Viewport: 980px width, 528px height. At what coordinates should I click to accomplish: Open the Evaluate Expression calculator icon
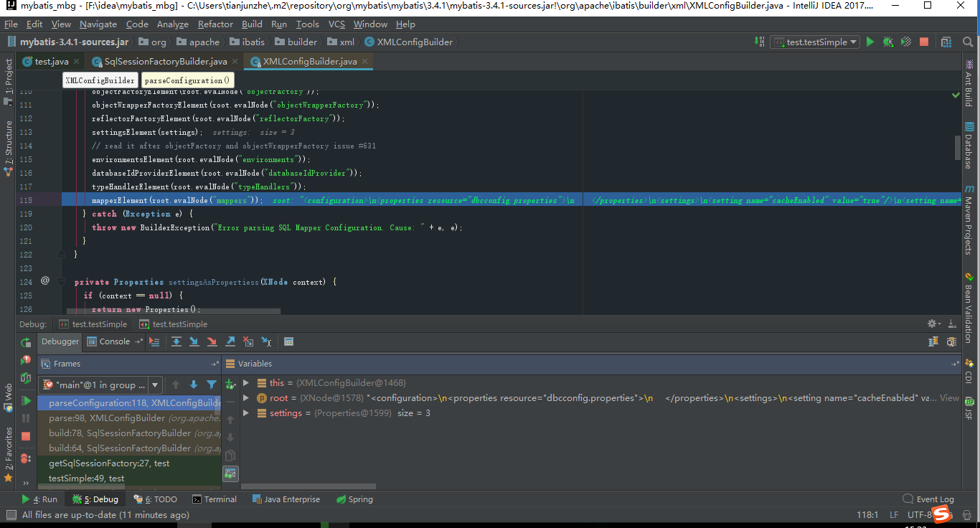(288, 341)
